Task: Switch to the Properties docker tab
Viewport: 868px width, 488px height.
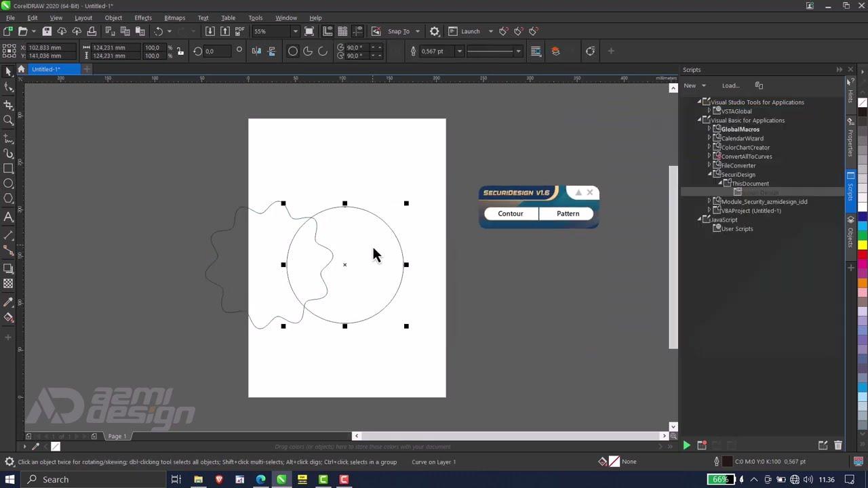Action: 850,138
